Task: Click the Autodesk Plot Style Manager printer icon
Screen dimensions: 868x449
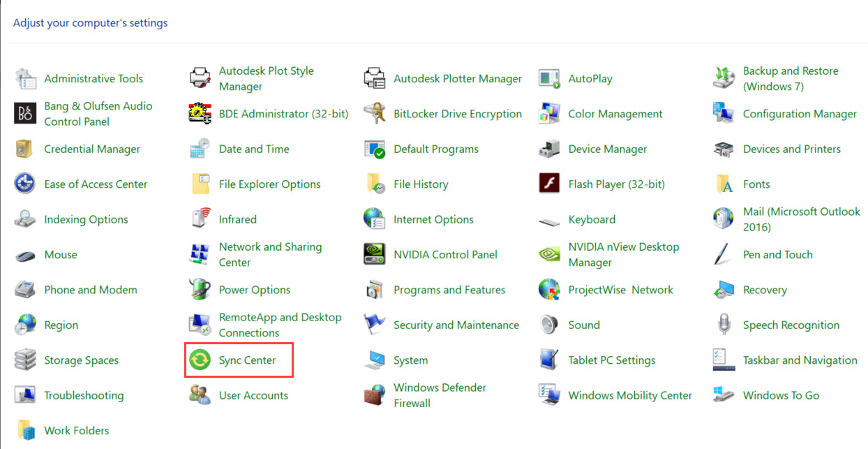Action: (200, 79)
